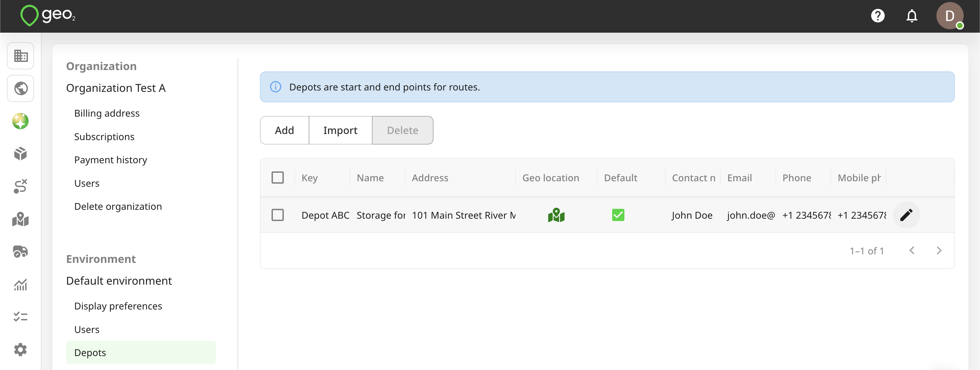The image size is (980, 370).
Task: Click the pencil edit icon for Depot ABC
Action: tap(906, 215)
